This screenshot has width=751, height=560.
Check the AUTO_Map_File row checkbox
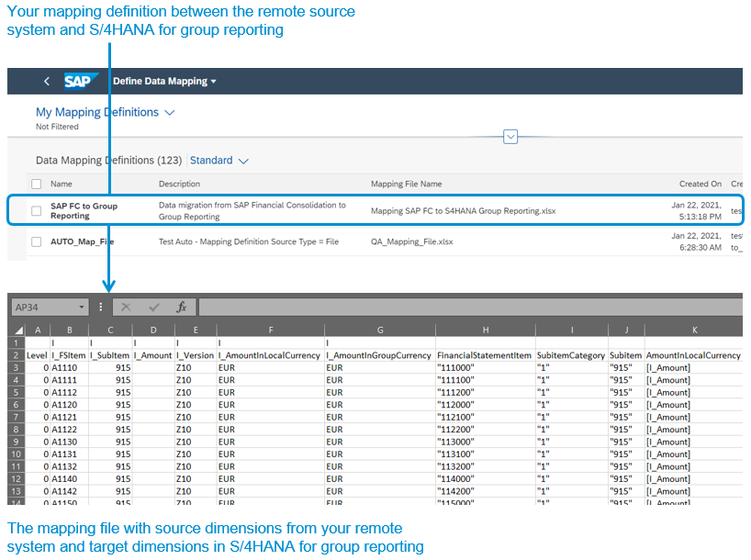37,242
